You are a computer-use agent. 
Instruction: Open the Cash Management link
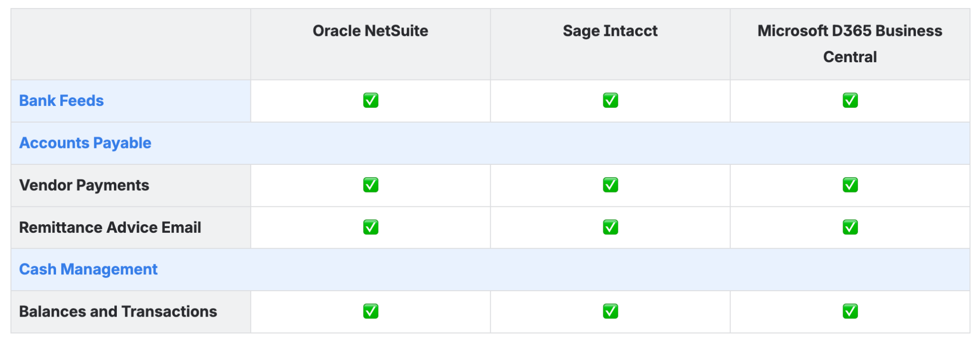(x=88, y=269)
